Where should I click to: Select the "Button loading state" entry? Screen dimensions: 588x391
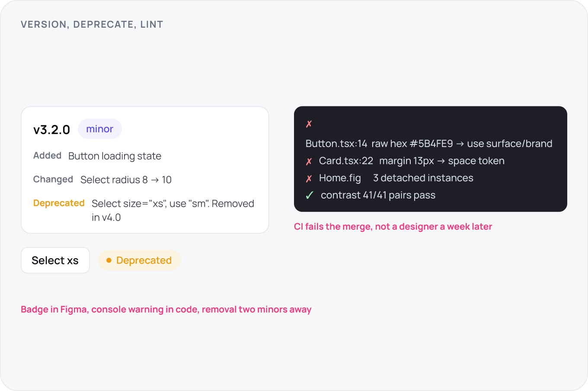click(115, 156)
